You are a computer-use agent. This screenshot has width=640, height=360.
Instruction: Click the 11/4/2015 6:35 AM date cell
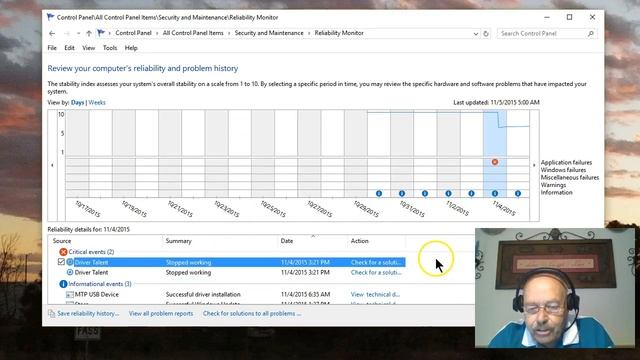305,294
